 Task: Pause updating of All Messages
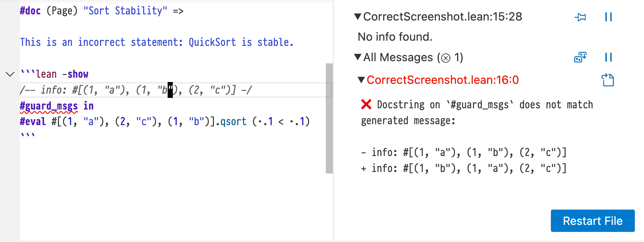click(608, 58)
